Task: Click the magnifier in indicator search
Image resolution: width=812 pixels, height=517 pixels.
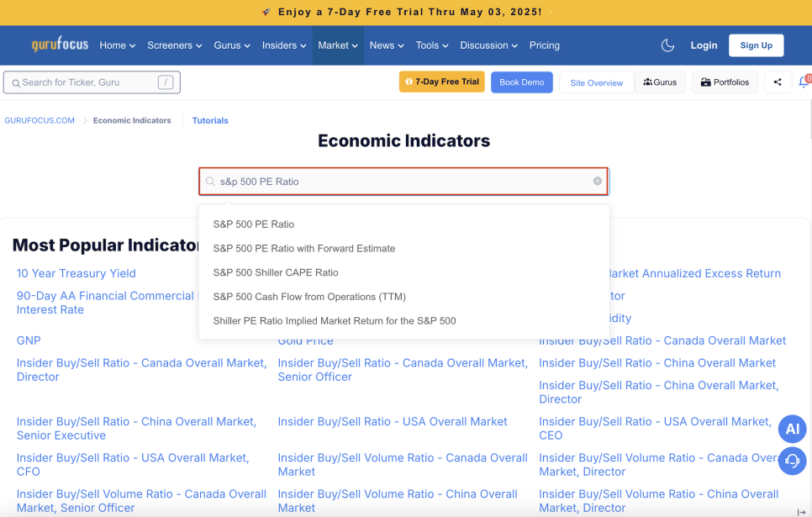Action: coord(210,182)
